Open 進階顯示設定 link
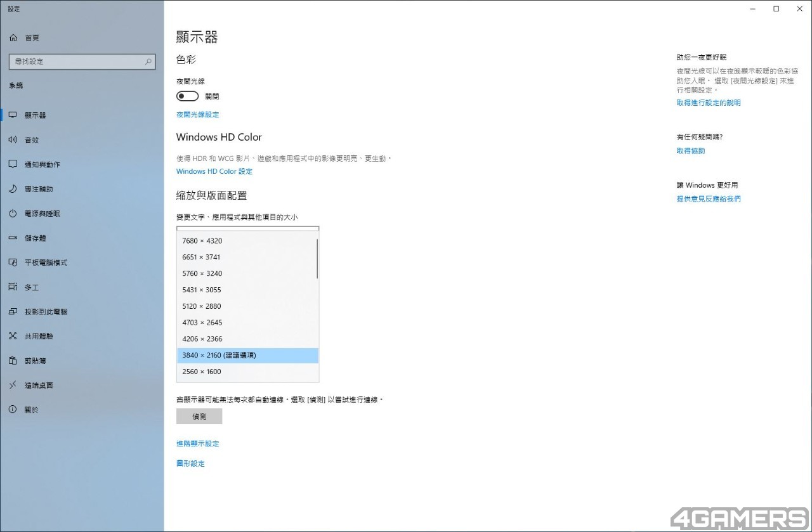 [x=197, y=444]
